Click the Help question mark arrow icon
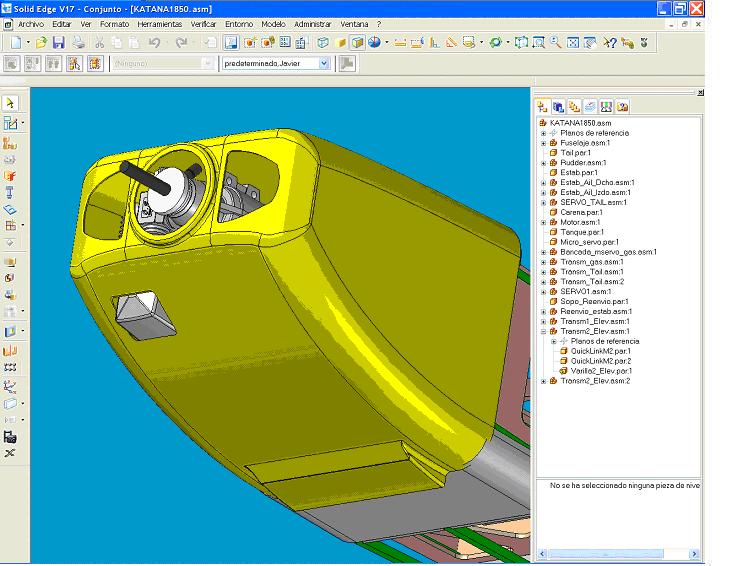Viewport: 735px width, 566px height. click(609, 43)
